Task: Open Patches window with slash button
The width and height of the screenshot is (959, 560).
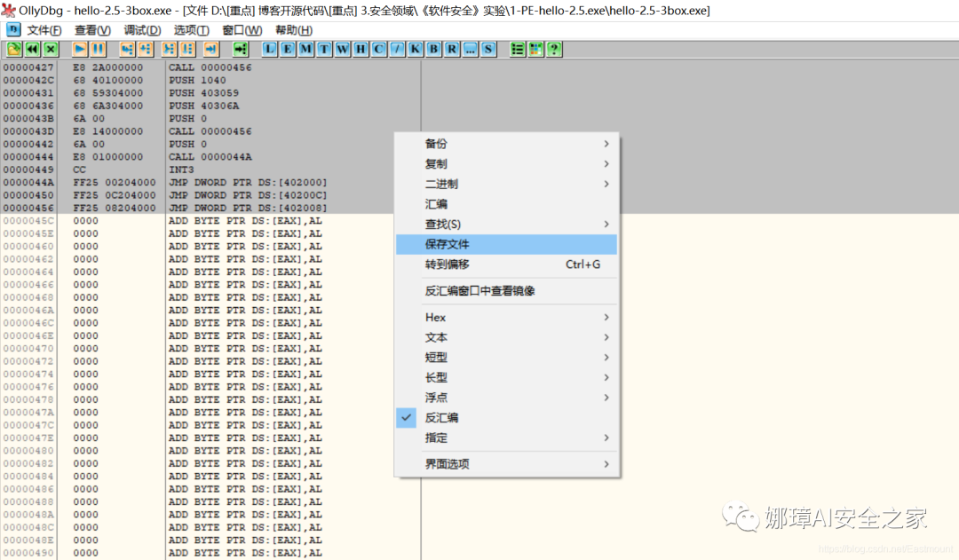Action: (x=398, y=50)
